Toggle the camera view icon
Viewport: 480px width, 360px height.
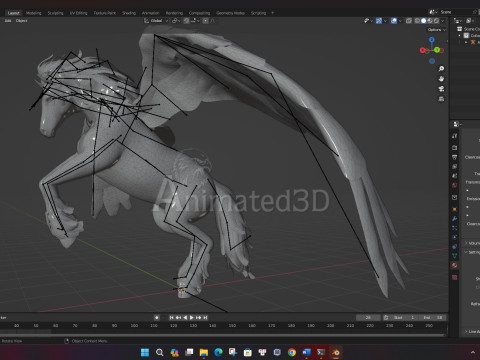[441, 89]
